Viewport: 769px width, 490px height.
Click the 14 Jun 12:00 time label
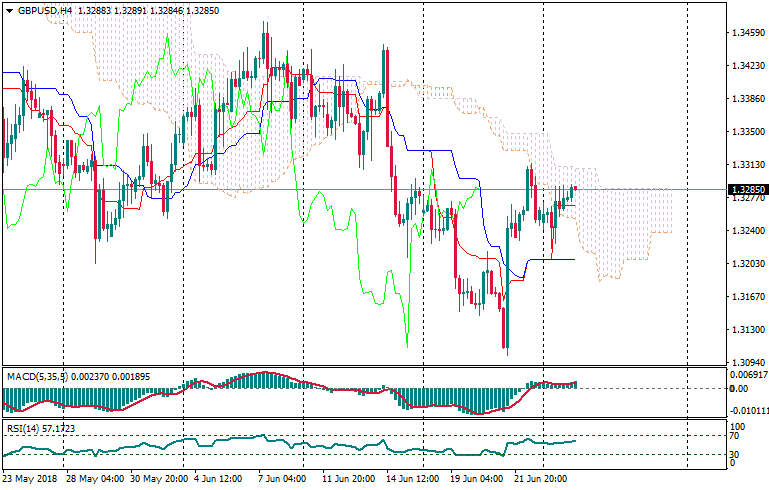(x=410, y=479)
